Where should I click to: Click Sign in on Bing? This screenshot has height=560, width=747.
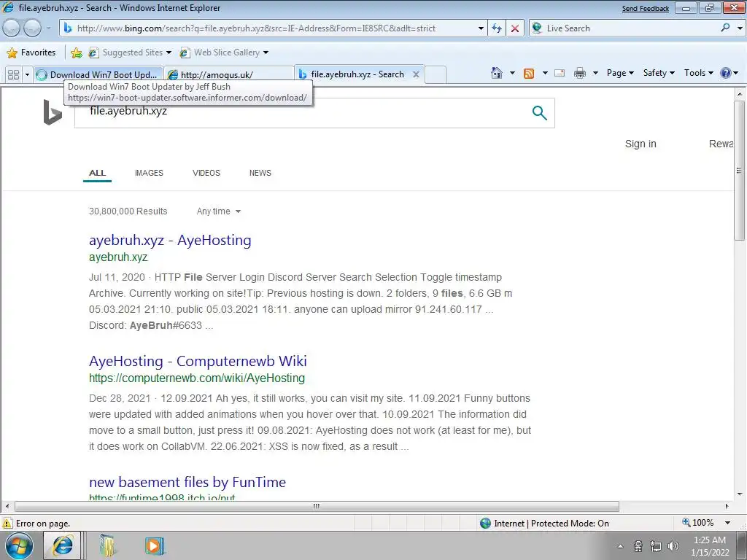pos(640,144)
